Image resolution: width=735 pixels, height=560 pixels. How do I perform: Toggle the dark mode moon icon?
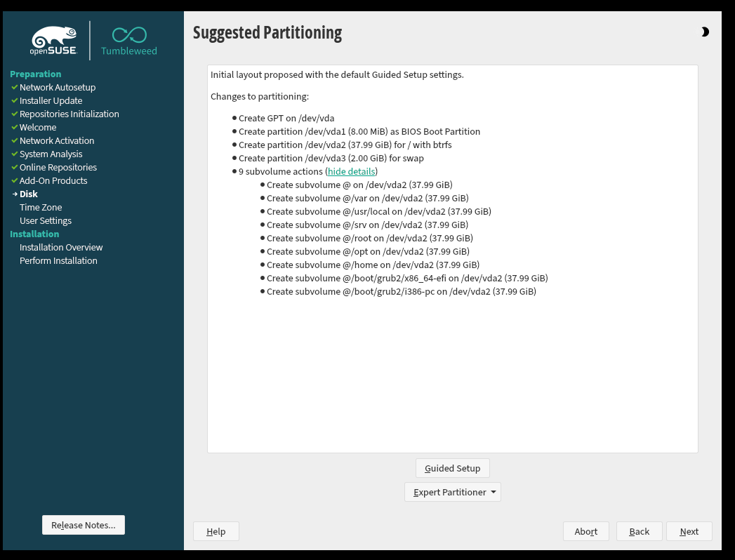tap(704, 32)
